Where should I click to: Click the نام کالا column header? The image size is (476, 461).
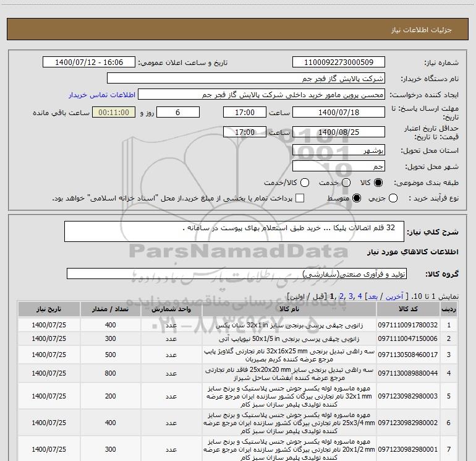click(289, 309)
